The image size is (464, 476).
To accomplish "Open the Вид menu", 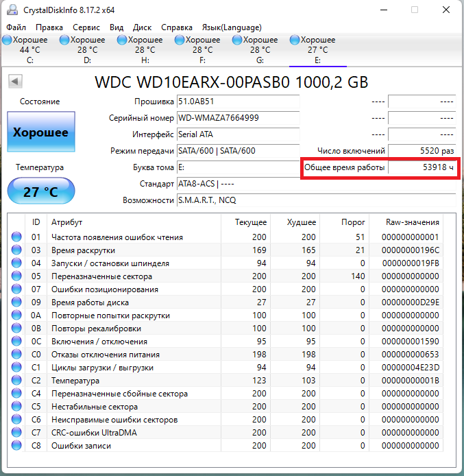I will 117,27.
